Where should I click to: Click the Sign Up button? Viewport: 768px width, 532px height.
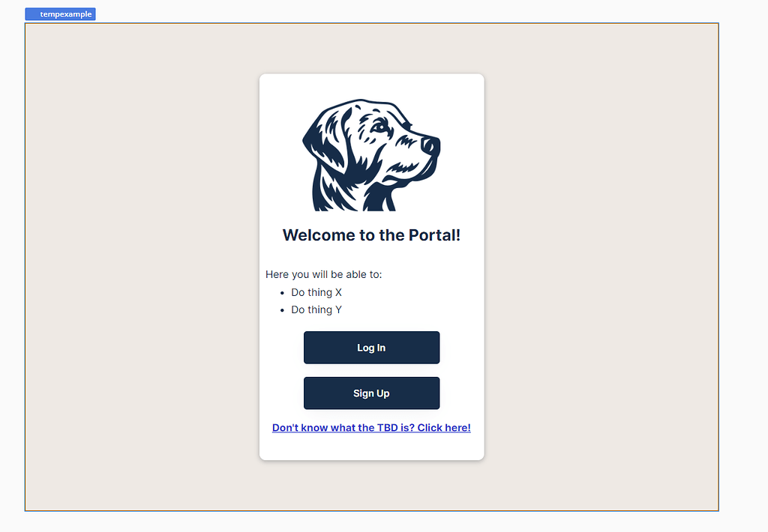371,393
